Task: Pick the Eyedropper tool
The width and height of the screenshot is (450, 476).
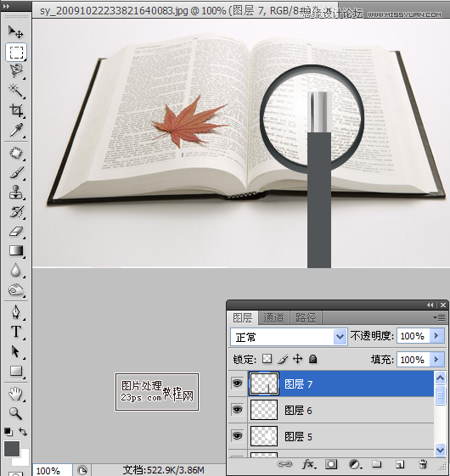Action: (x=15, y=130)
